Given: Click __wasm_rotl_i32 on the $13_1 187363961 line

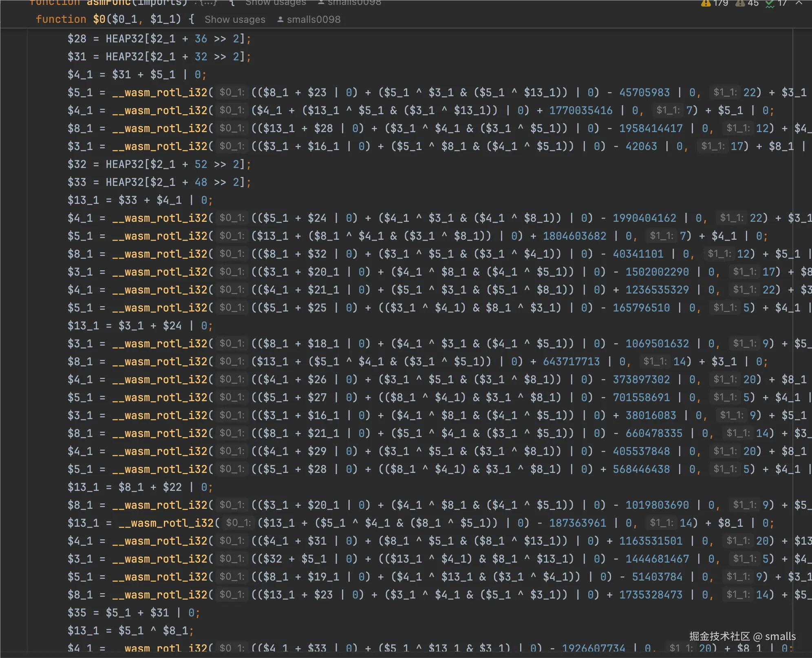Looking at the screenshot, I should (166, 523).
